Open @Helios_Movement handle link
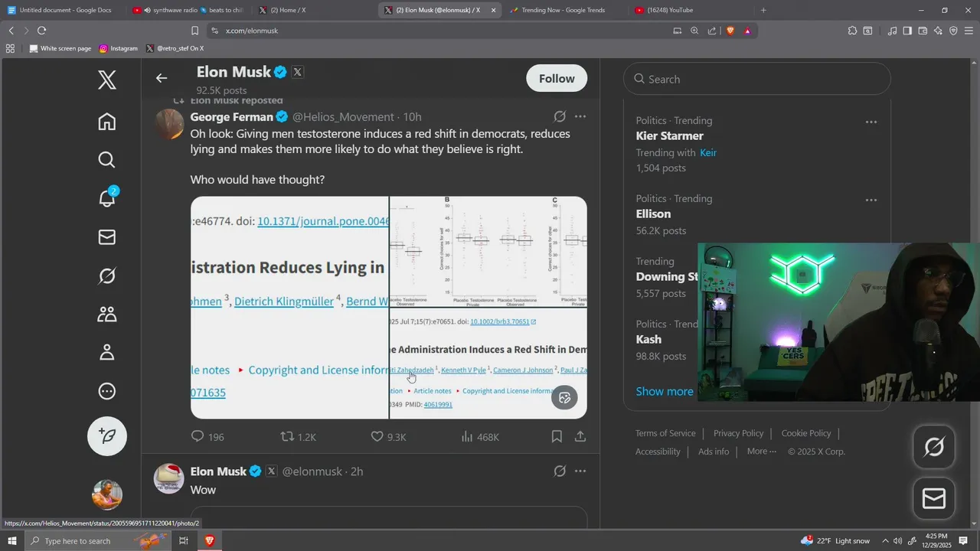The width and height of the screenshot is (980, 551). pyautogui.click(x=343, y=117)
